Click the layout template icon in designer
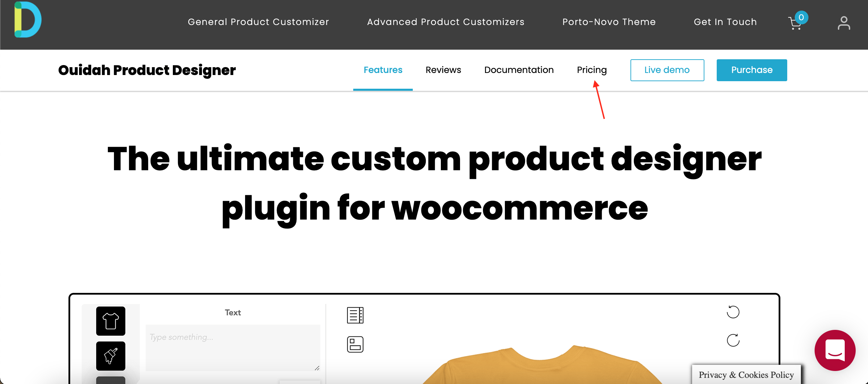This screenshot has height=384, width=868. [x=355, y=344]
